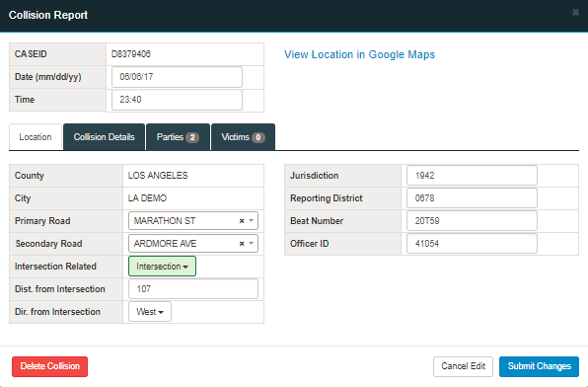The image size is (588, 387).
Task: Click the Intersection Related label
Action: 55,267
